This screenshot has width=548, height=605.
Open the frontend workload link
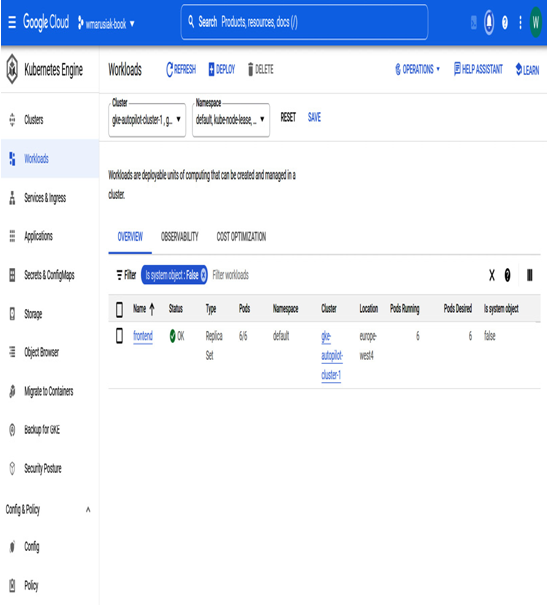[143, 336]
